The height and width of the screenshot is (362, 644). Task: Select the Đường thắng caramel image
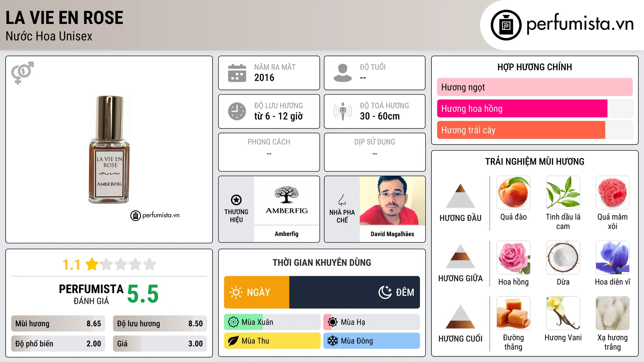(514, 313)
